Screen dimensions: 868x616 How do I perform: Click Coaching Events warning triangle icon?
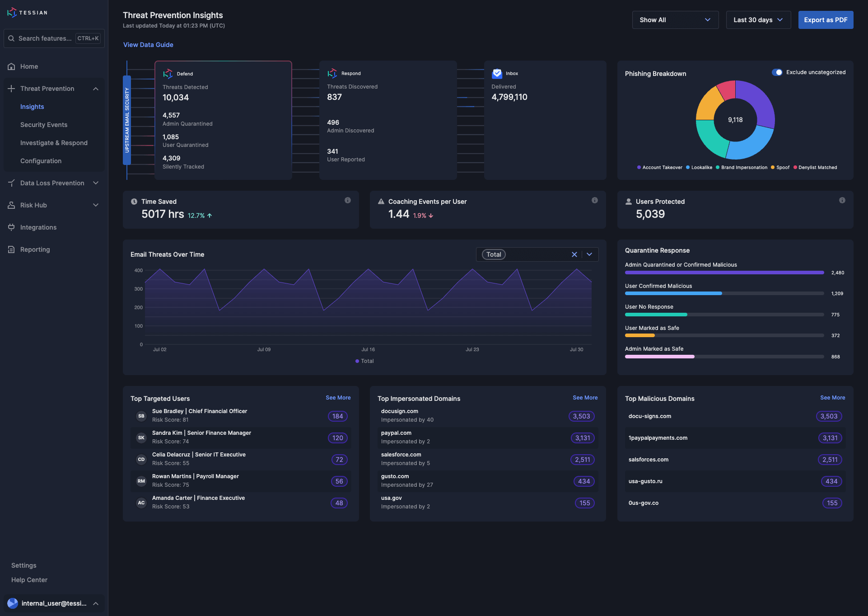(x=381, y=202)
